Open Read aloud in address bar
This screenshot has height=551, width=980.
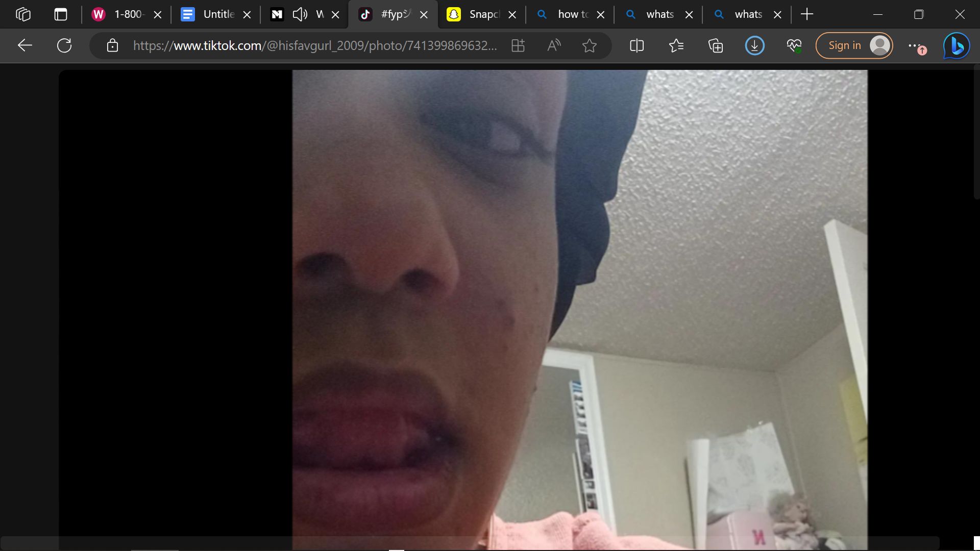coord(554,45)
